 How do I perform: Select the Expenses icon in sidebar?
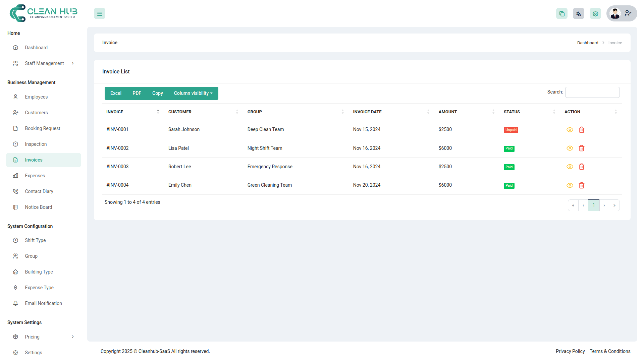click(x=15, y=176)
